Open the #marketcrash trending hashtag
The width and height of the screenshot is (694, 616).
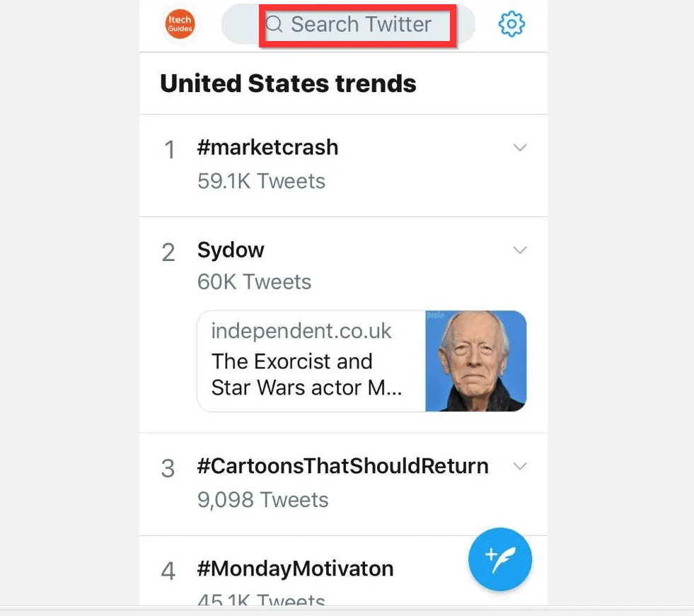pos(267,148)
